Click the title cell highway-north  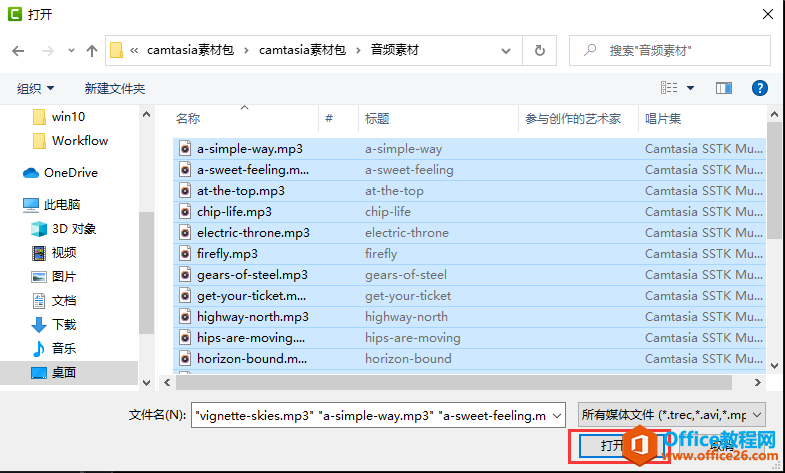[x=407, y=317]
